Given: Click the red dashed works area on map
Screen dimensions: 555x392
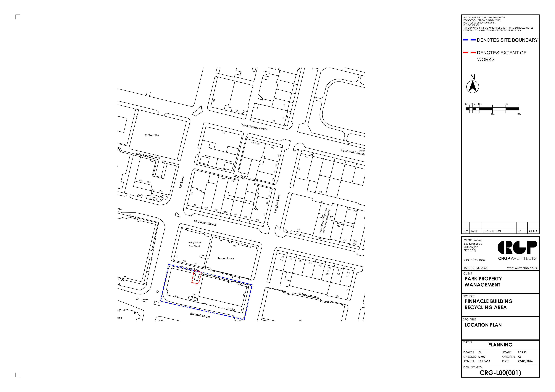Looking at the screenshot, I should pos(196,277).
